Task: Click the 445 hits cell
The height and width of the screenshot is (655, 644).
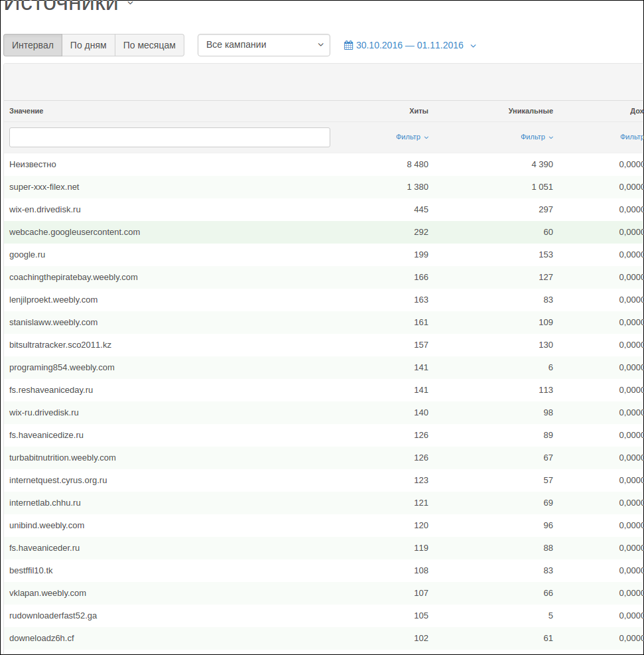Action: pyautogui.click(x=421, y=210)
